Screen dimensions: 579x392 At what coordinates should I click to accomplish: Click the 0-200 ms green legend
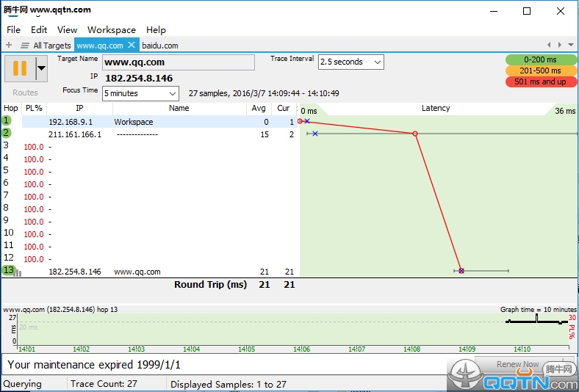click(x=541, y=59)
